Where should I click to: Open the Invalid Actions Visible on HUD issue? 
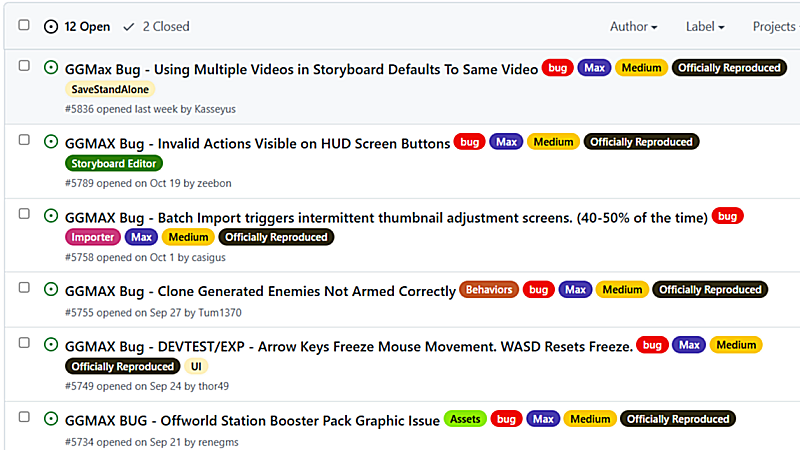pos(257,143)
